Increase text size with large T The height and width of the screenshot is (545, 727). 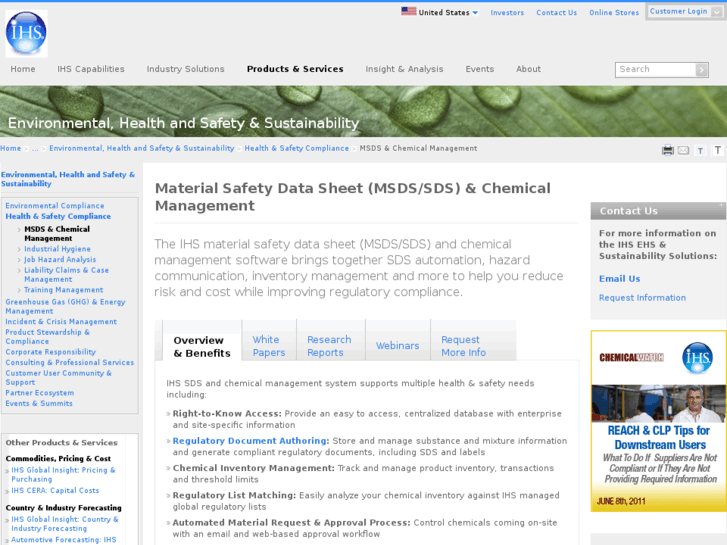click(x=718, y=150)
